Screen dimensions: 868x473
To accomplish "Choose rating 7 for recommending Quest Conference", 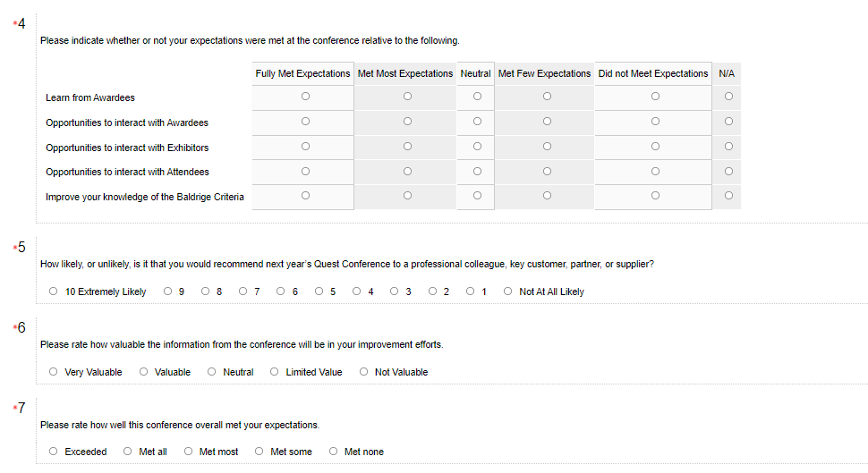I will click(x=243, y=291).
